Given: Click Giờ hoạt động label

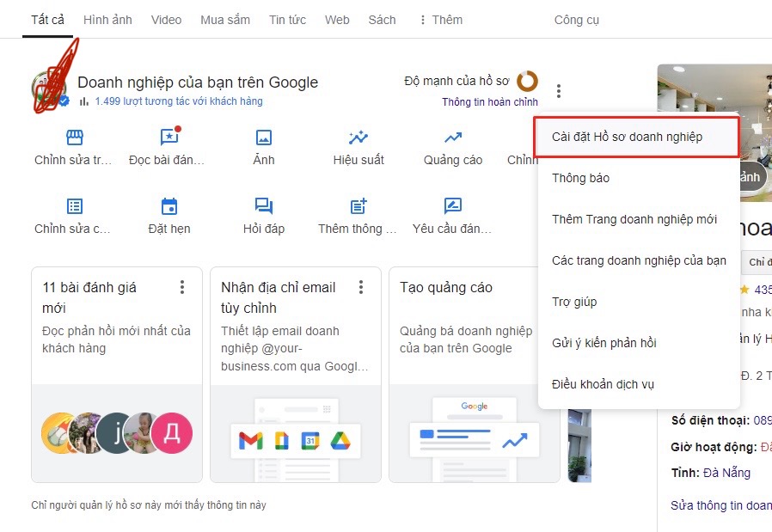Looking at the screenshot, I should [714, 448].
